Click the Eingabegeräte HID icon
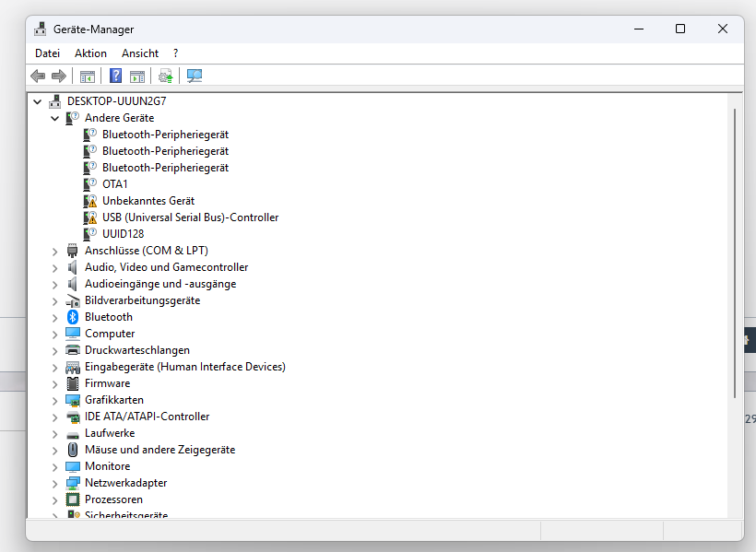 click(x=73, y=368)
